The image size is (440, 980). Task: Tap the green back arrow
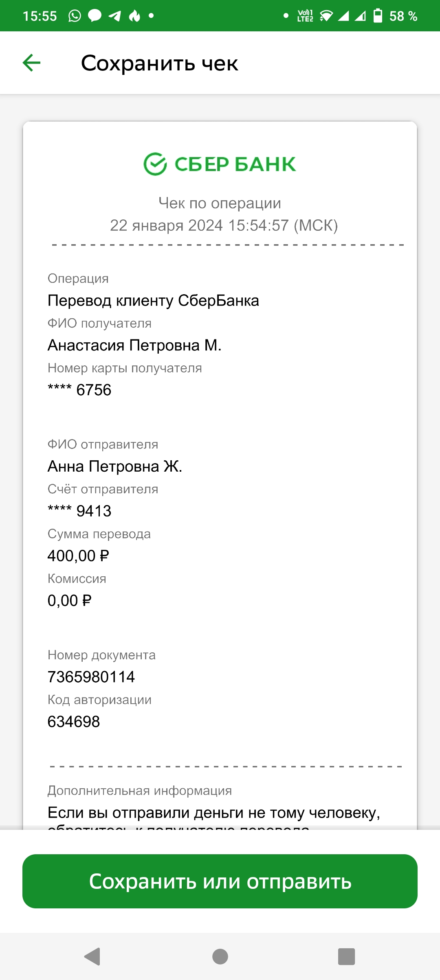point(31,63)
